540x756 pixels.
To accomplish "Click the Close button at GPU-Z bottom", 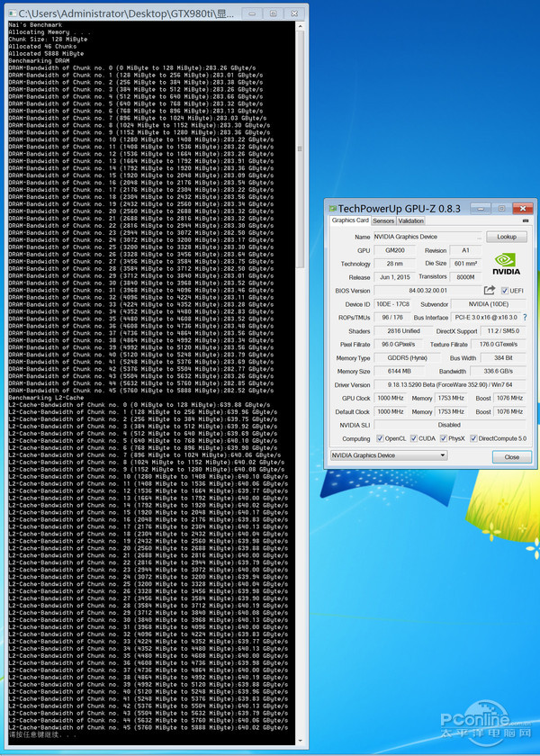I will point(511,456).
